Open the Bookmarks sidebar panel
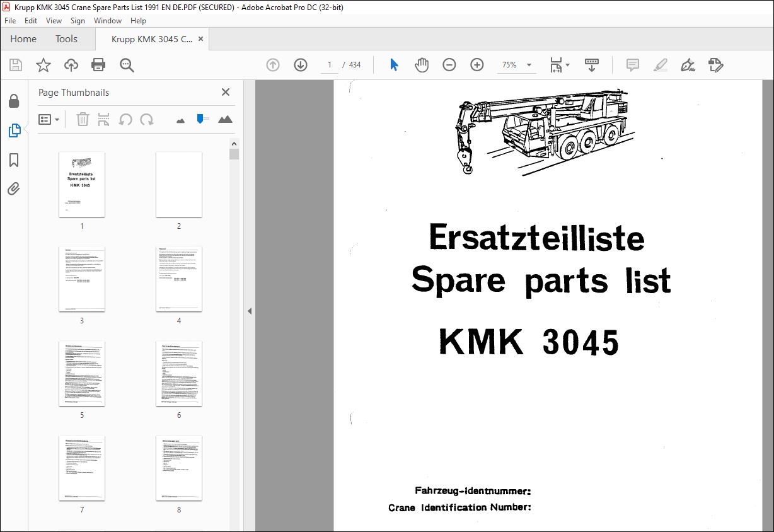This screenshot has width=774, height=532. (14, 160)
